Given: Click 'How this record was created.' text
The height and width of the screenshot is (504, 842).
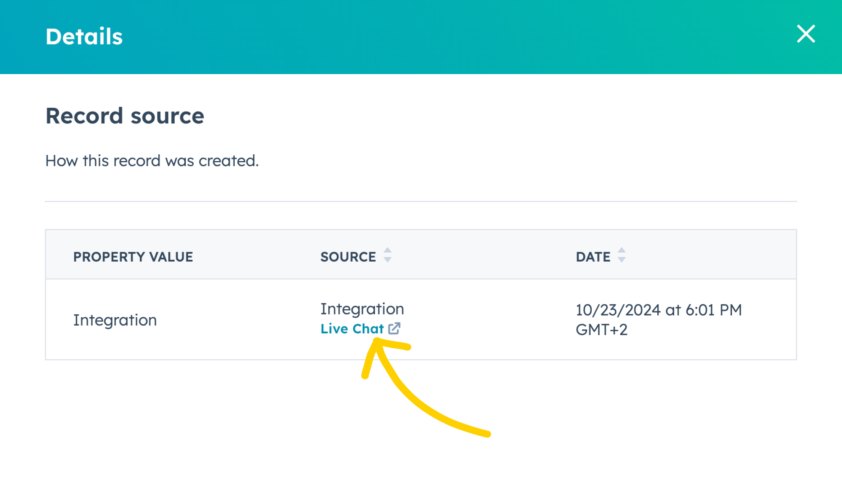Looking at the screenshot, I should (x=152, y=161).
